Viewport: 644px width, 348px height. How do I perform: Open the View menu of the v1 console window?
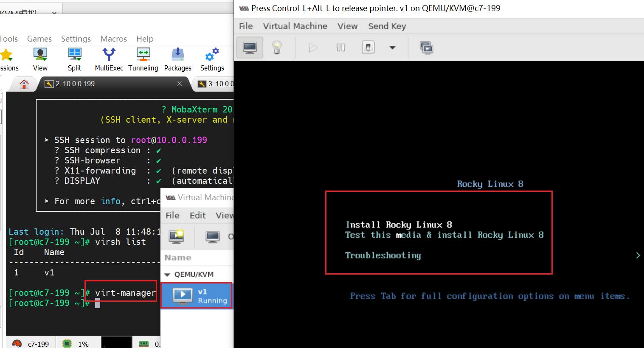[347, 26]
